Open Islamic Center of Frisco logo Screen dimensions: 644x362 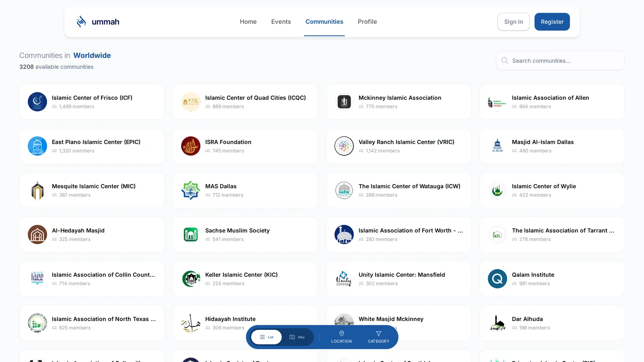click(x=37, y=102)
